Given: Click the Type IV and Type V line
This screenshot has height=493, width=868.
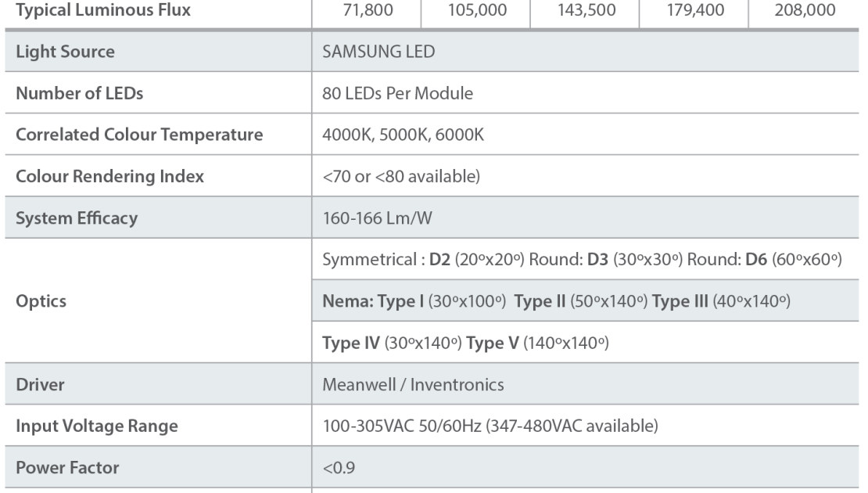Looking at the screenshot, I should tap(465, 343).
